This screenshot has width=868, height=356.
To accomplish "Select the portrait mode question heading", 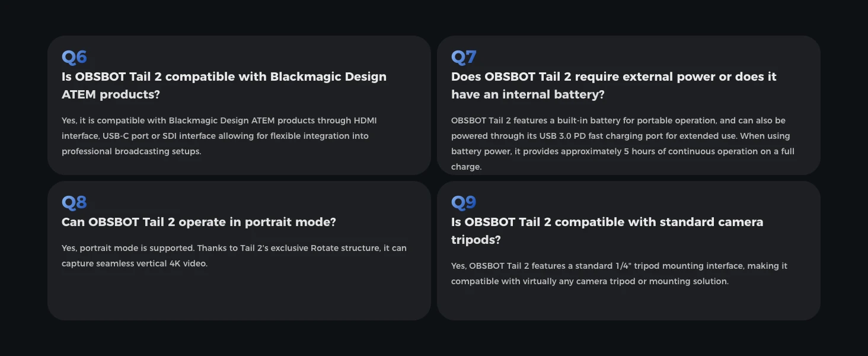I will [199, 222].
